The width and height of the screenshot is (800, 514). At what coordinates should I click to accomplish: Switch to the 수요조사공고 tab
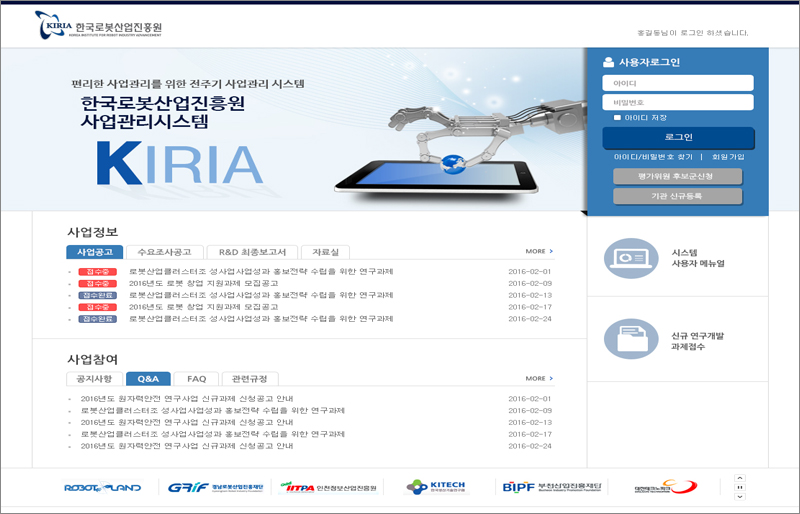[164, 252]
